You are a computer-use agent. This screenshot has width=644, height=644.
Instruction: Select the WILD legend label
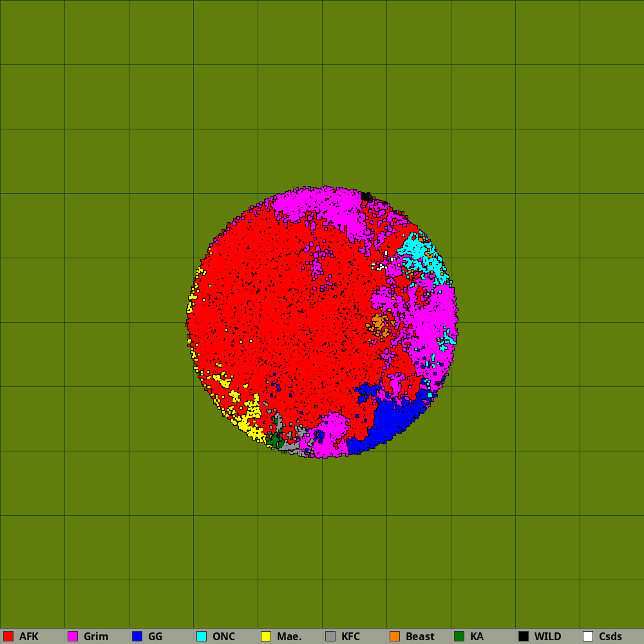[x=548, y=637]
